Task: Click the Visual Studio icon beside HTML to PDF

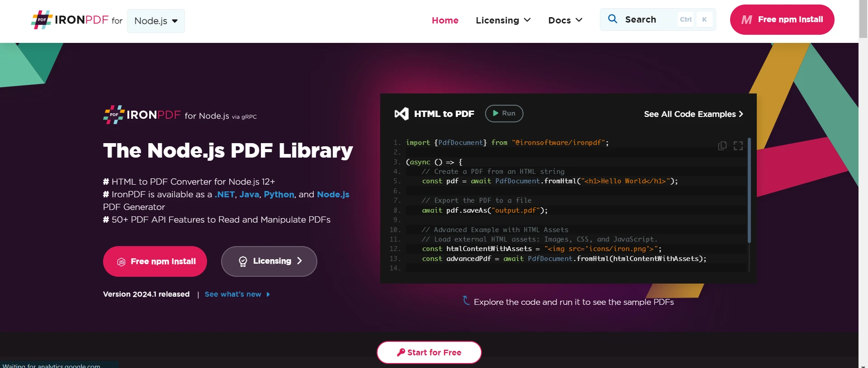Action: tap(401, 114)
